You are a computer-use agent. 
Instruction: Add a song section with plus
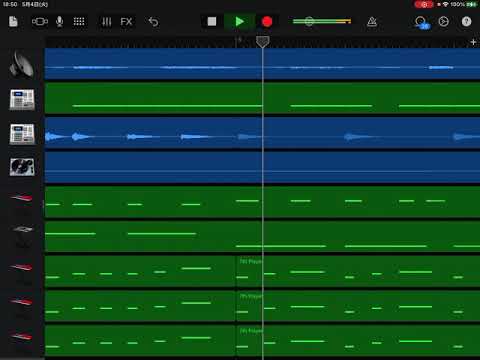click(x=473, y=42)
